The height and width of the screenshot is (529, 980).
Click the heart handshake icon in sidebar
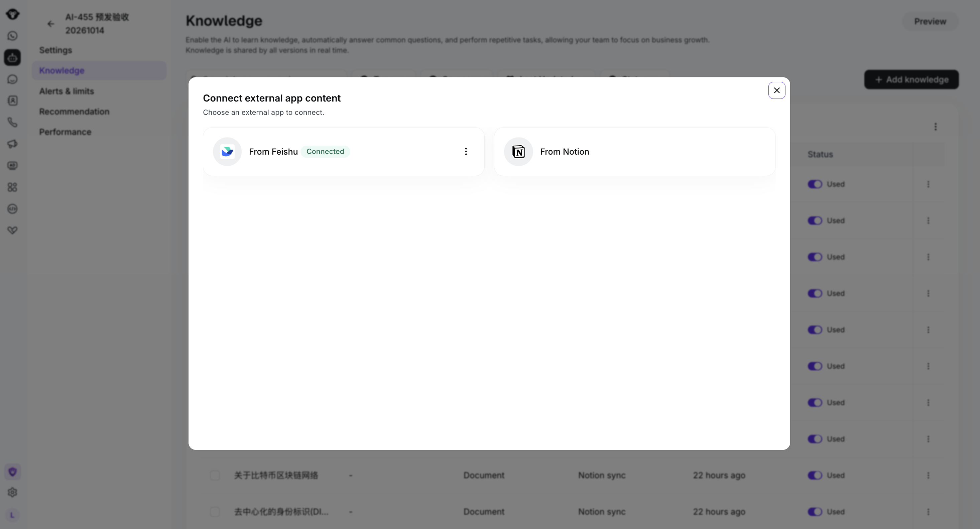point(13,230)
